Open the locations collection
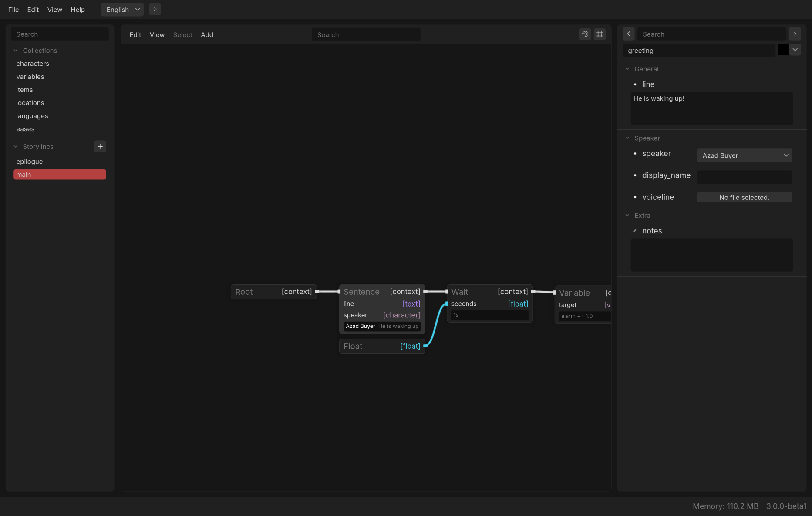The image size is (812, 516). pos(60,103)
